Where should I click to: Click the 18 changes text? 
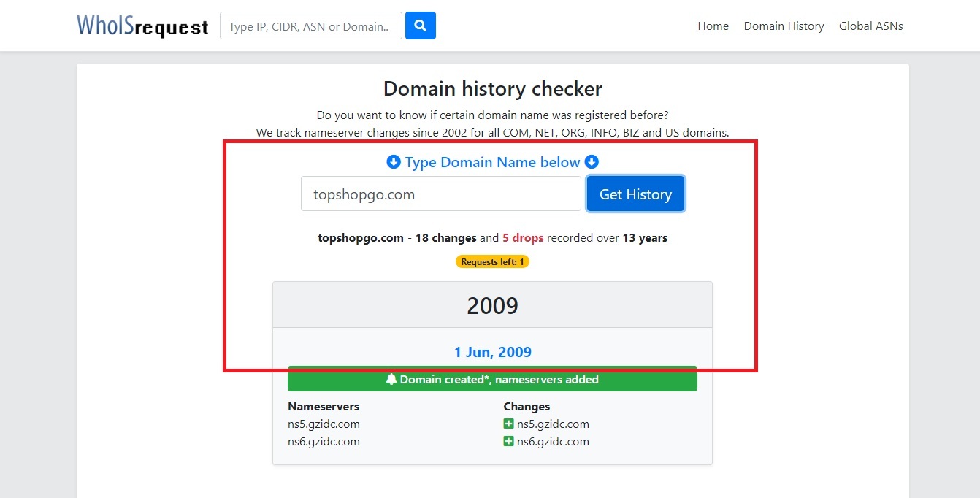pyautogui.click(x=446, y=237)
